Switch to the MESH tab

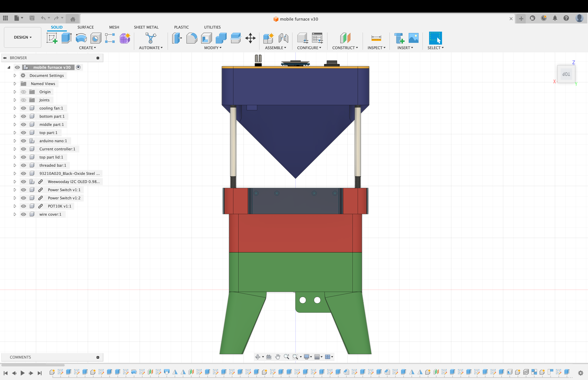tap(114, 27)
